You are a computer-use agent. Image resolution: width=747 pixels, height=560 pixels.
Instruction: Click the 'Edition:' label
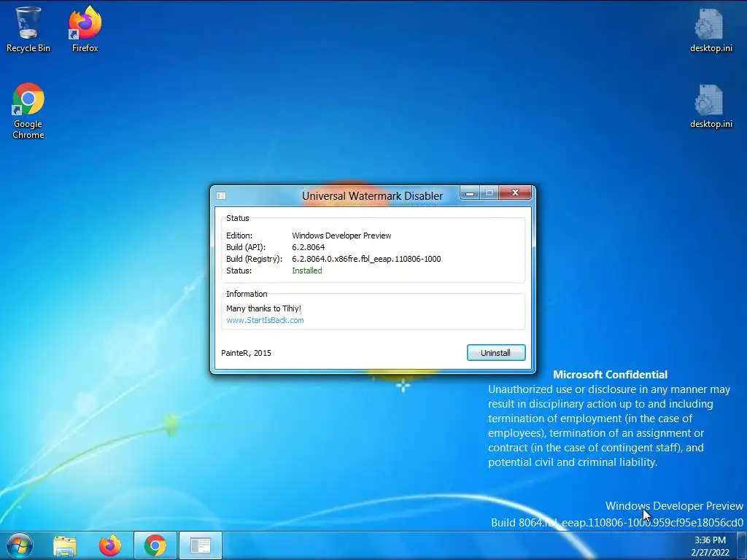tap(239, 236)
